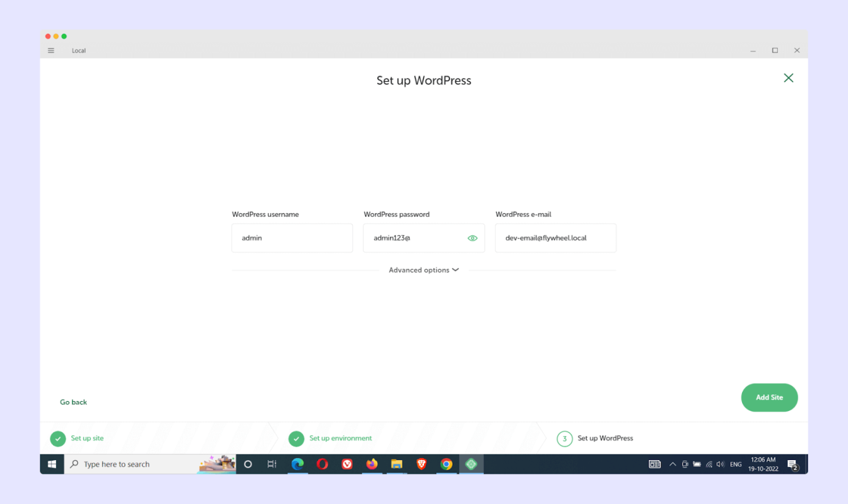Open Task View on the taskbar

click(x=272, y=464)
